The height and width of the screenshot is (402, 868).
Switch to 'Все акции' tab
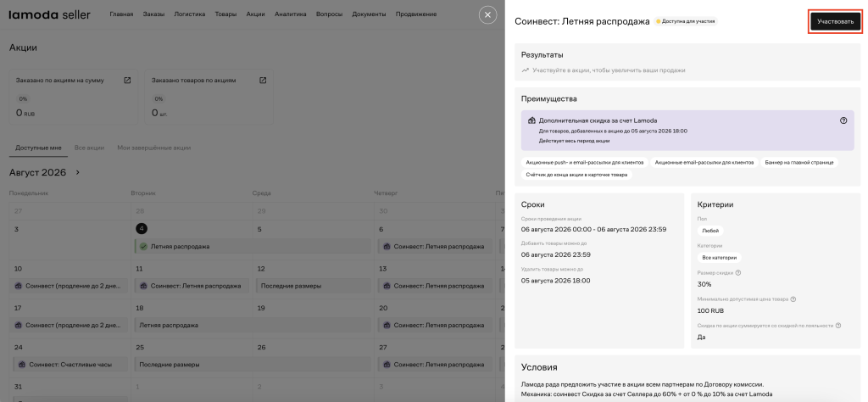(89, 148)
